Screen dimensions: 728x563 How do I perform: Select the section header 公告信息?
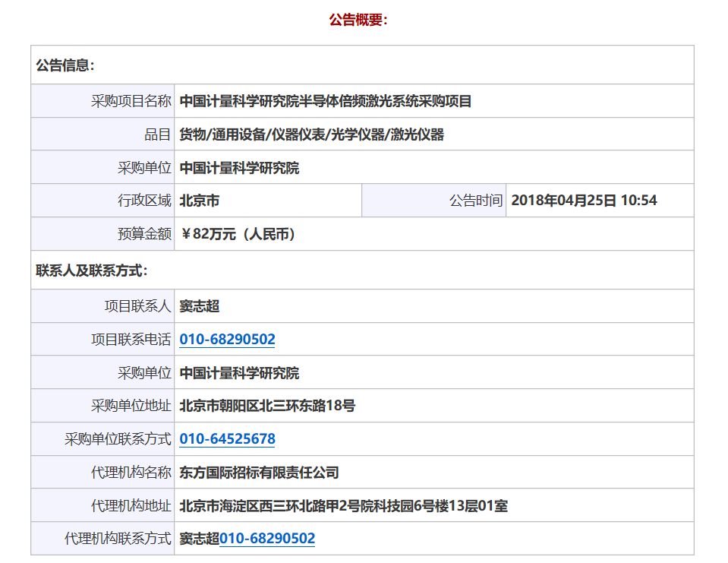pyautogui.click(x=65, y=65)
